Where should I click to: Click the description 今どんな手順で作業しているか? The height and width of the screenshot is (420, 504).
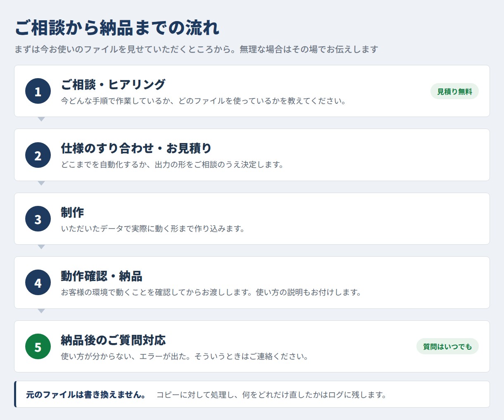204,101
